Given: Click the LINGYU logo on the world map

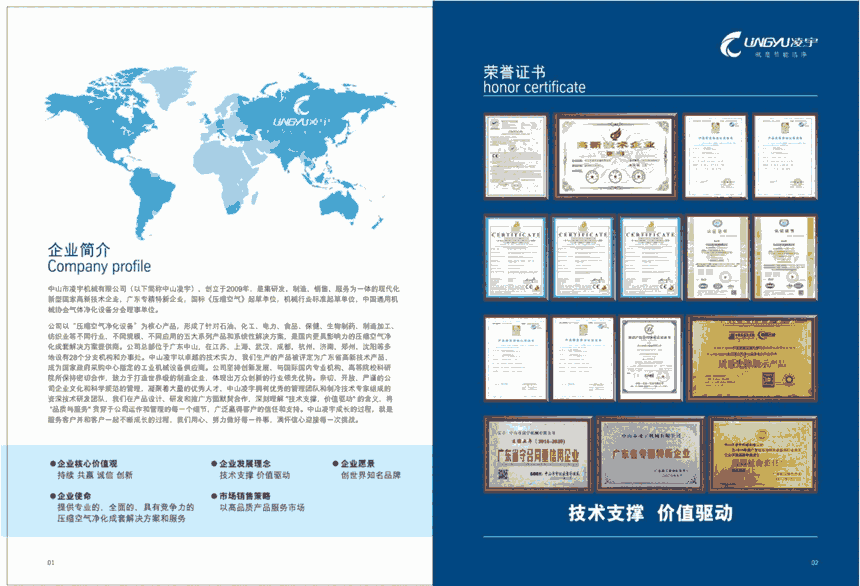Looking at the screenshot, I should 302,112.
